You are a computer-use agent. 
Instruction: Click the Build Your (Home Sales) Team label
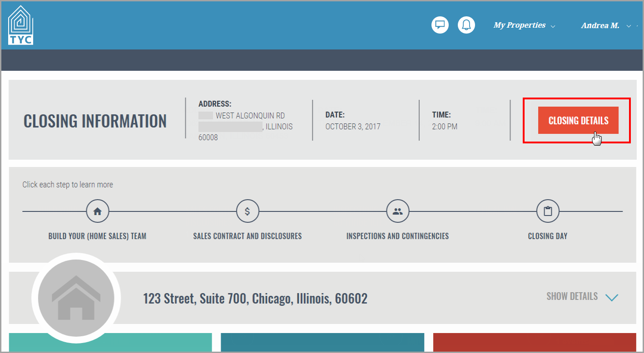(x=97, y=236)
